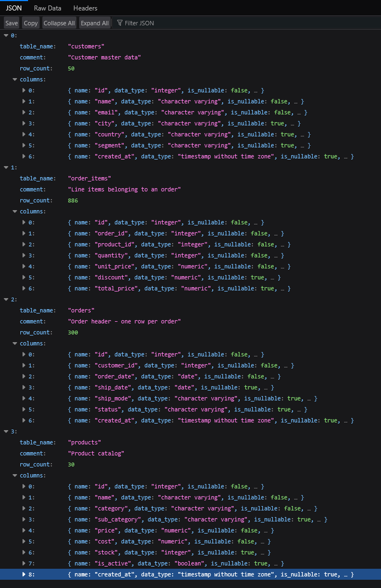Collapse the columns array under customers

[x=15, y=80]
